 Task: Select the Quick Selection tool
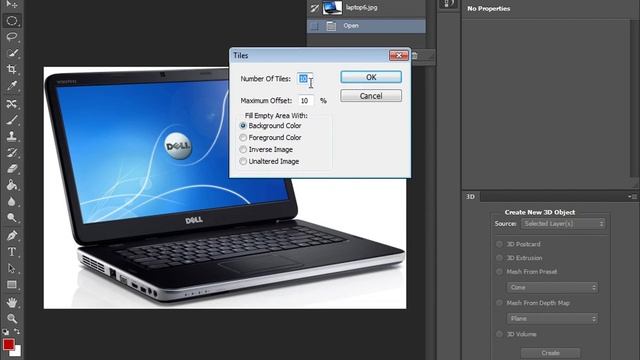(11, 53)
